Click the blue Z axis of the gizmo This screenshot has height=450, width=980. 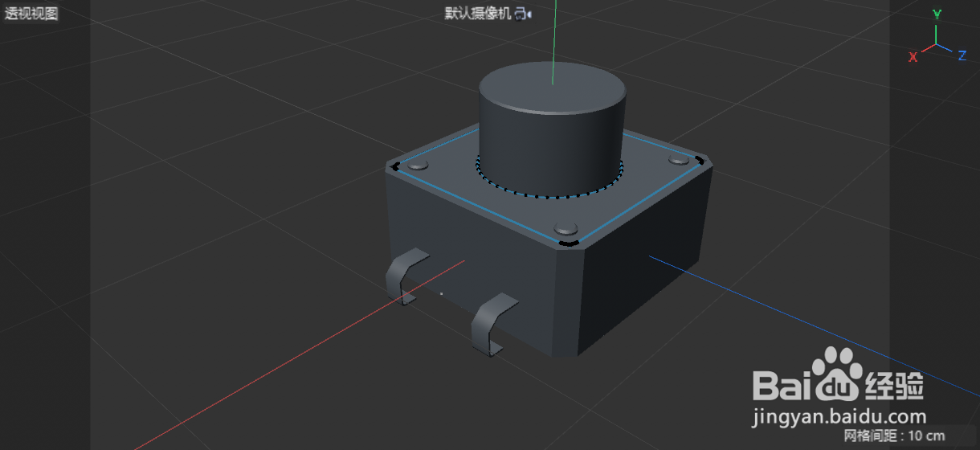[952, 52]
